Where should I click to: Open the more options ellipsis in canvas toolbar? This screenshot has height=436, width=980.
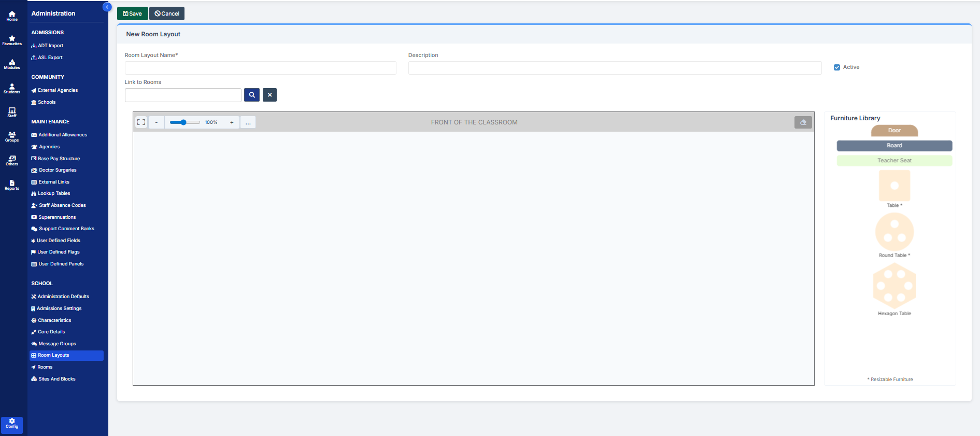click(x=248, y=122)
